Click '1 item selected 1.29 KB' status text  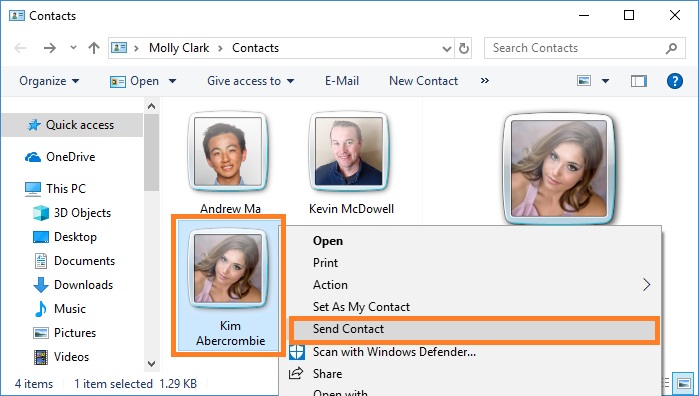[136, 384]
